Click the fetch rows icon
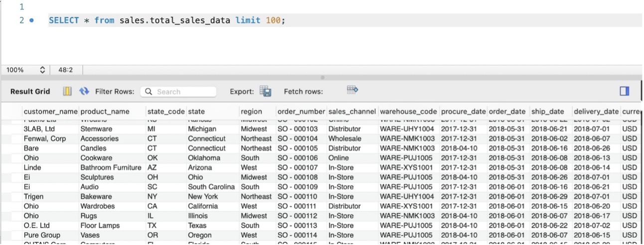This screenshot has width=644, height=245. 353,90
